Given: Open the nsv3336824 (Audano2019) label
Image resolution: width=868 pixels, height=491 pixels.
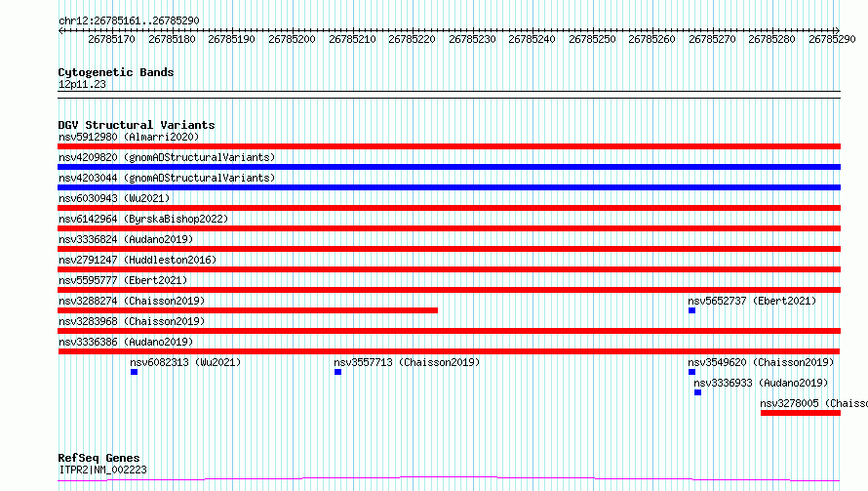Looking at the screenshot, I should click(126, 239).
